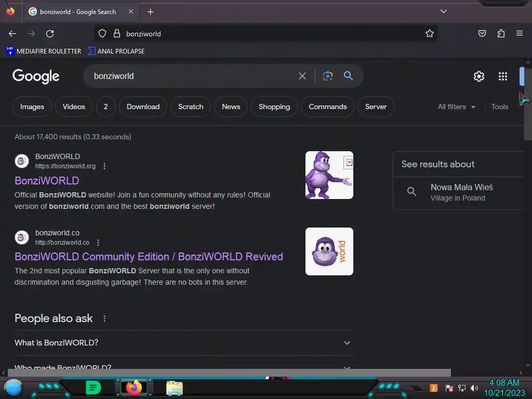Open File Explorer from the taskbar
Viewport: 532px width, 399px height.
point(175,388)
